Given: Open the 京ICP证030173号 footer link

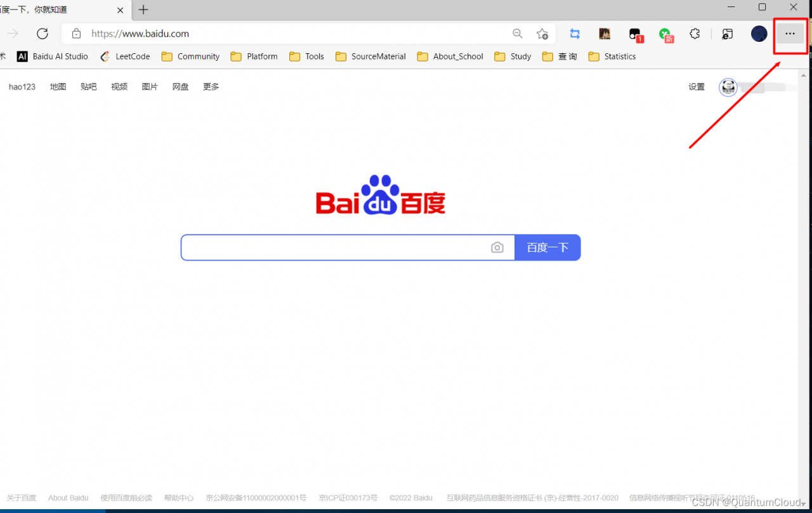Looking at the screenshot, I should point(348,498).
